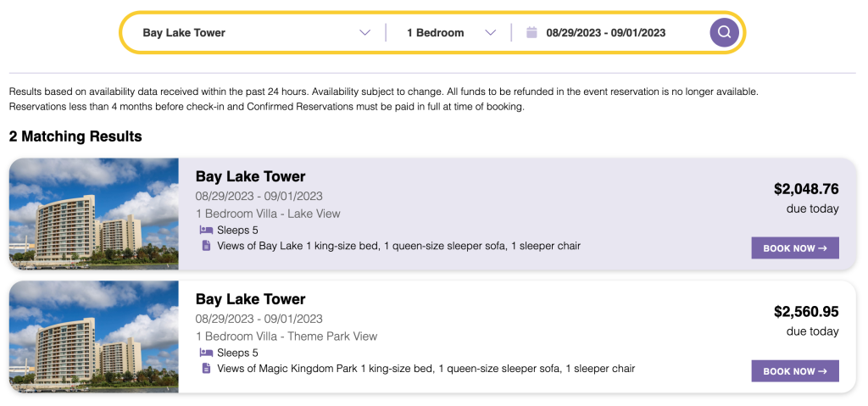This screenshot has height=406, width=868.
Task: Open the Lake View resort photo
Action: click(93, 214)
